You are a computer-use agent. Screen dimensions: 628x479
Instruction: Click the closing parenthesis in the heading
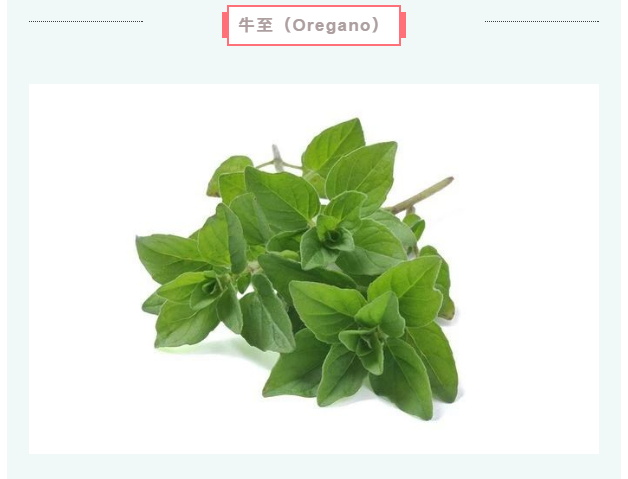point(376,25)
